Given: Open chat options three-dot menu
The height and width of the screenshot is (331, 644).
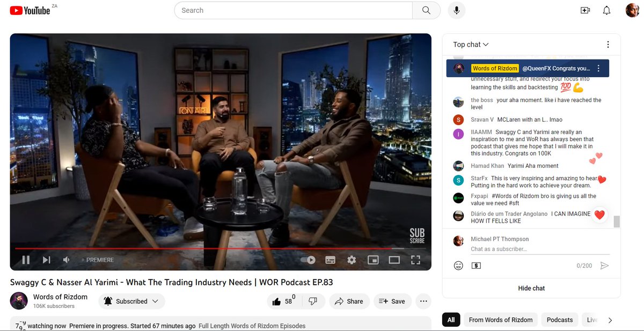Looking at the screenshot, I should [608, 45].
